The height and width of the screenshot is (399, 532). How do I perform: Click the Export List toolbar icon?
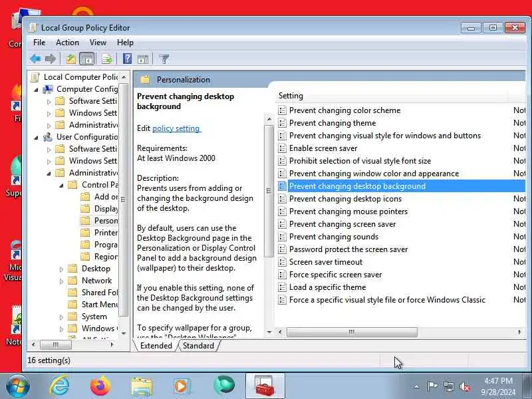[107, 59]
